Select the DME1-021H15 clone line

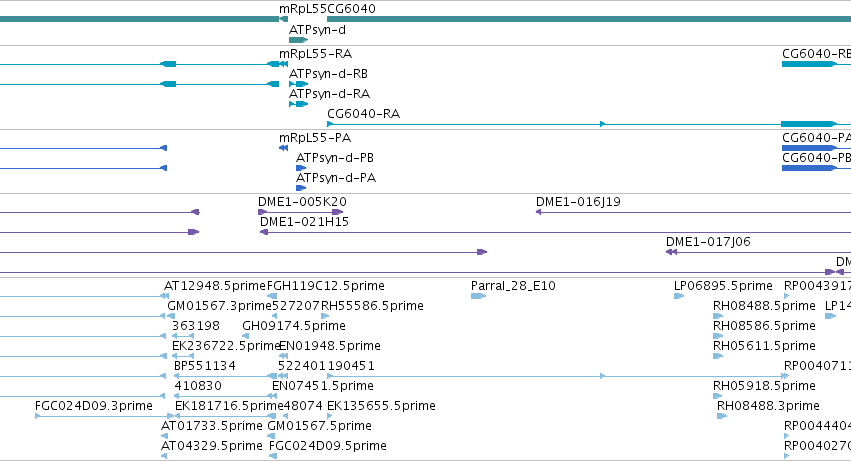pyautogui.click(x=555, y=232)
